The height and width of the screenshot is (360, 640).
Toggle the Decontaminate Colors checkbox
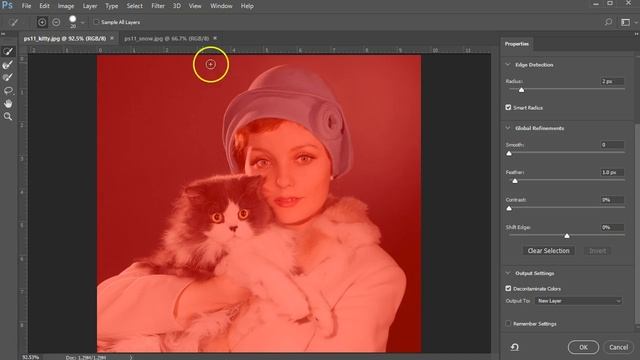click(x=508, y=288)
